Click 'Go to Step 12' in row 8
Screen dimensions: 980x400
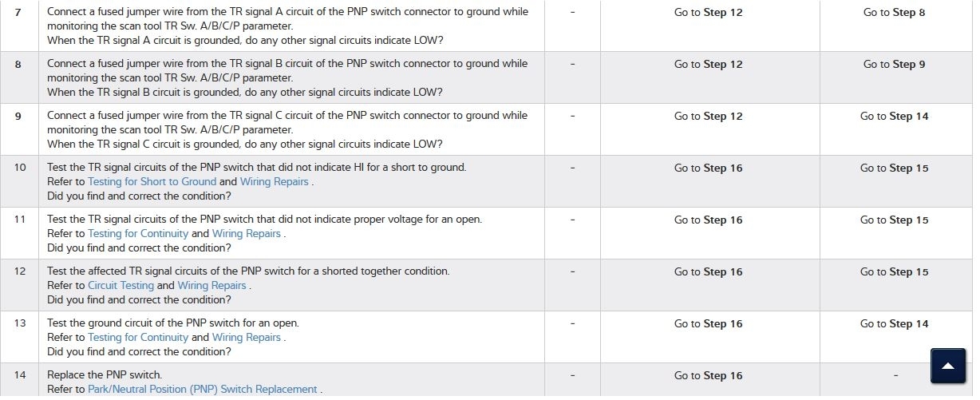tap(708, 65)
